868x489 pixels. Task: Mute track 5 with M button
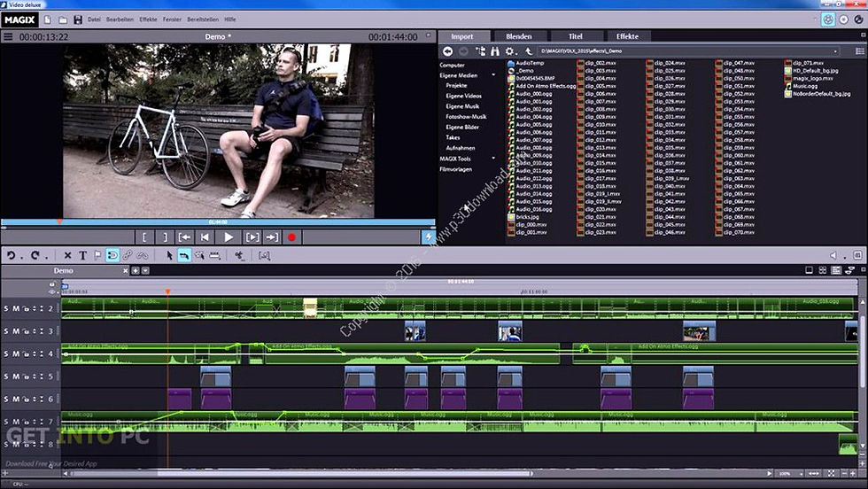[16, 376]
